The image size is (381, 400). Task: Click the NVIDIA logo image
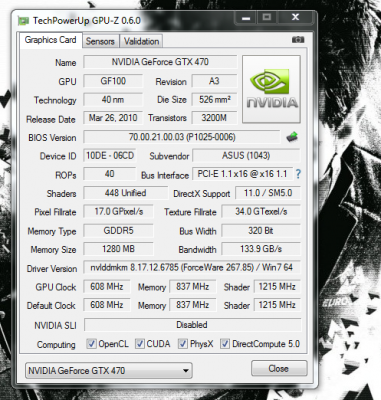click(x=271, y=89)
